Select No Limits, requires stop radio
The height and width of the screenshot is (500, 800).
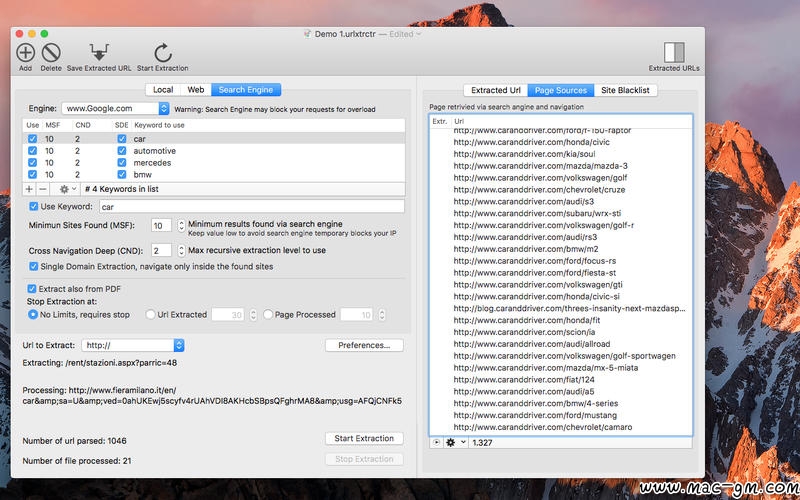(33, 314)
